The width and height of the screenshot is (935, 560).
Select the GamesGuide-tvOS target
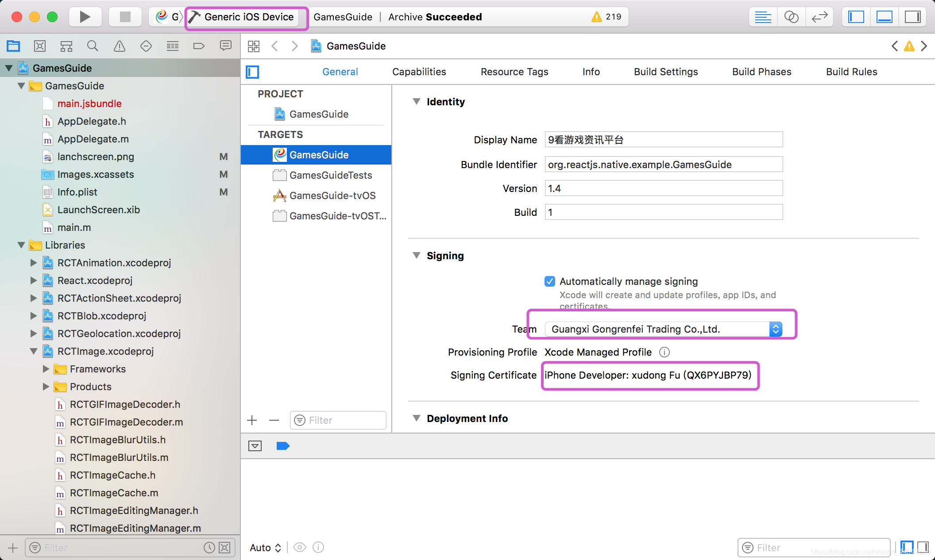click(316, 196)
